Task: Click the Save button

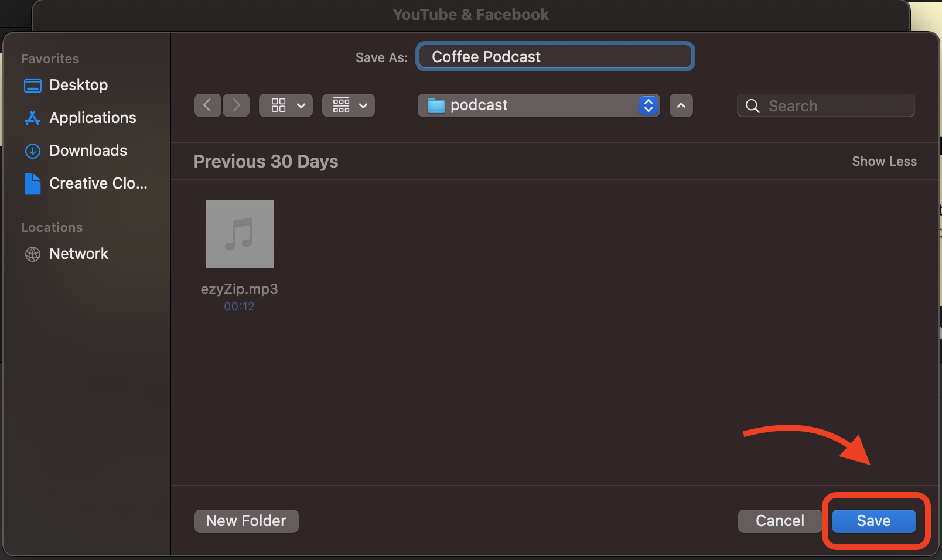Action: point(873,521)
